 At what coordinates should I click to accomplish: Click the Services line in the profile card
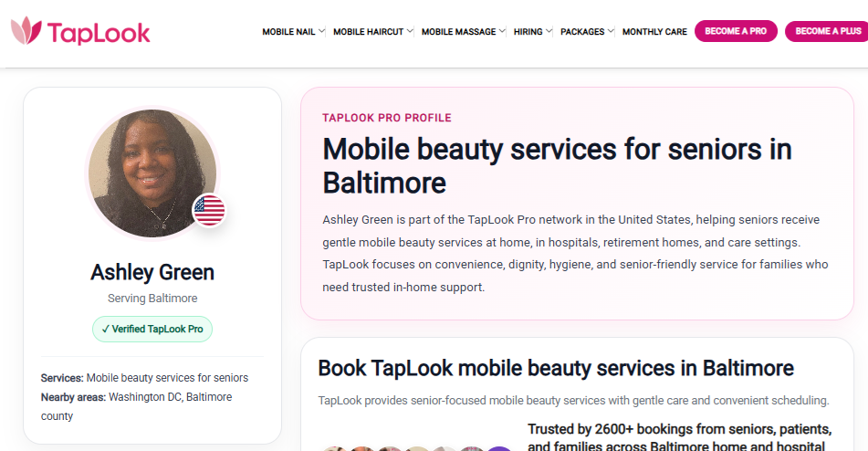pos(144,378)
